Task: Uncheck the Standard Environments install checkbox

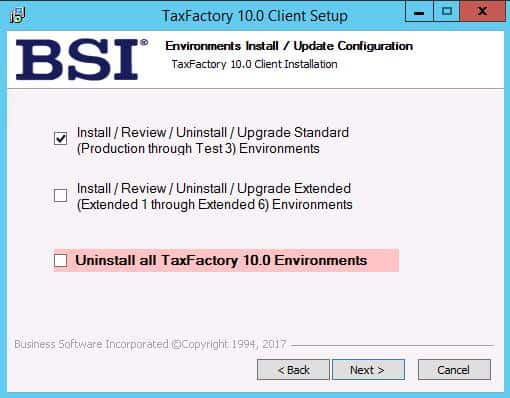Action: tap(61, 138)
